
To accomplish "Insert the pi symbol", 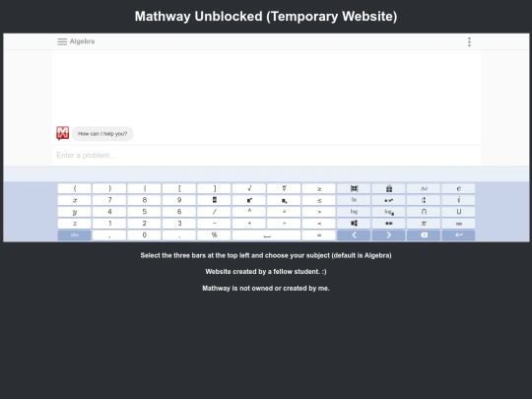I will (424, 224).
